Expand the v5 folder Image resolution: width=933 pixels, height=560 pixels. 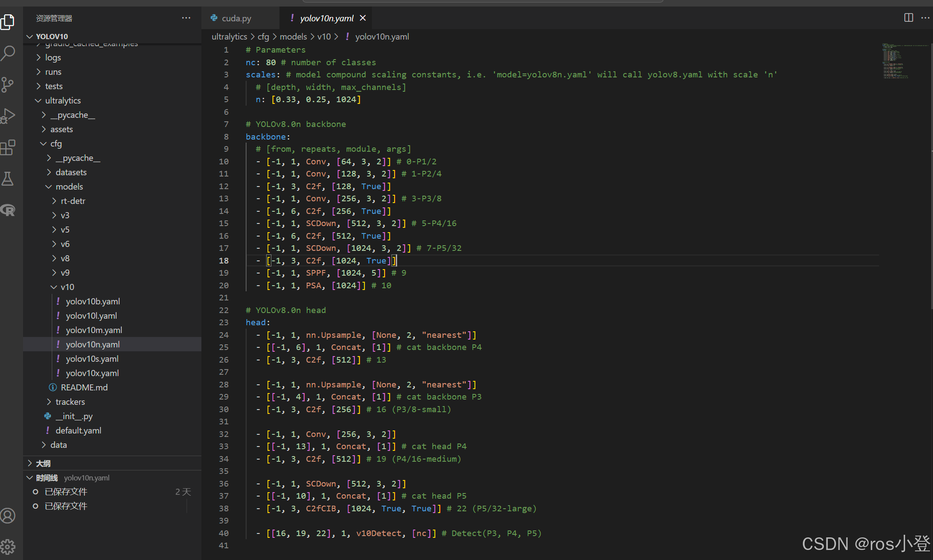[x=112, y=230]
